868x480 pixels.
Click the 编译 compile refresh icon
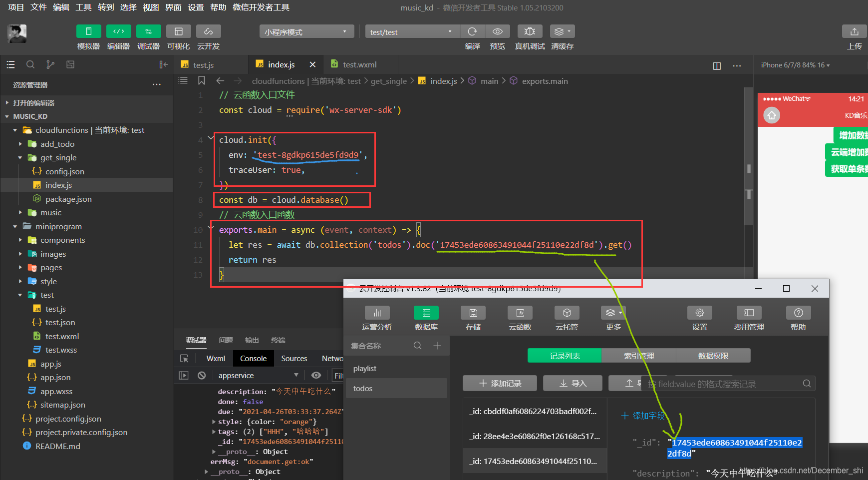point(472,31)
